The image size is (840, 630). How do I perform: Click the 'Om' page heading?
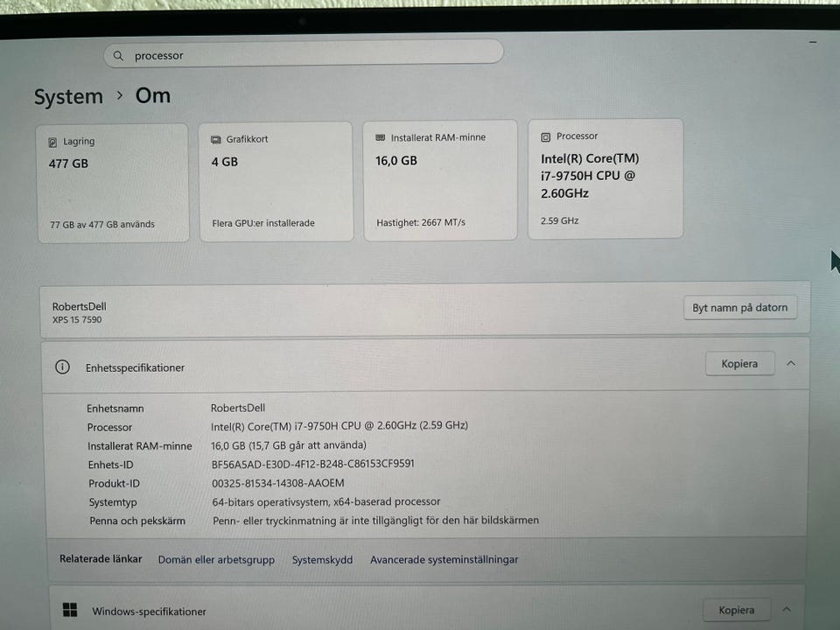click(x=153, y=96)
